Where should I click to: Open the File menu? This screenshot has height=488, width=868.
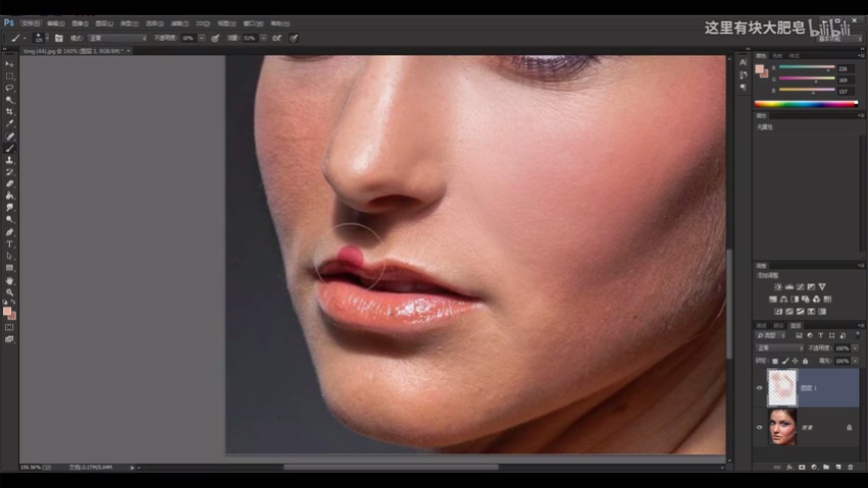31,22
